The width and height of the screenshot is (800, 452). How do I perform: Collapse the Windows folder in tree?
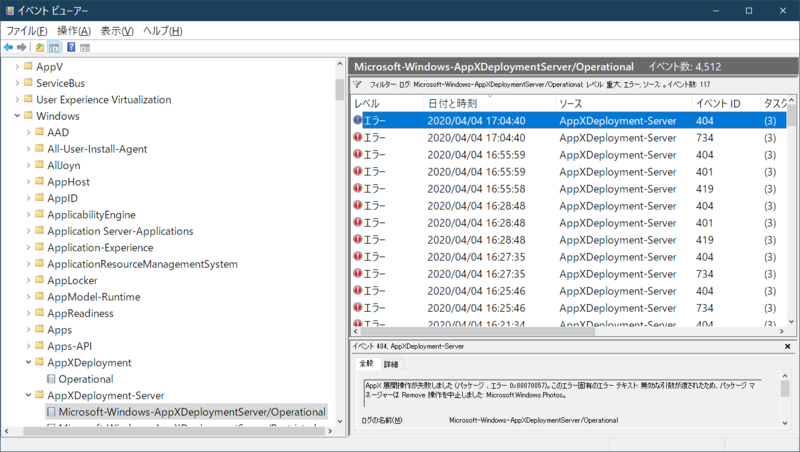click(17, 116)
